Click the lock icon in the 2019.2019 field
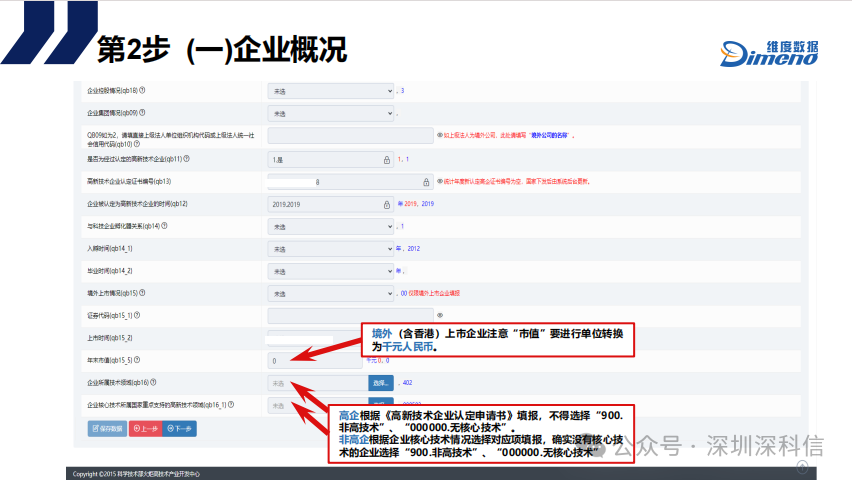This screenshot has width=852, height=480. click(x=386, y=204)
